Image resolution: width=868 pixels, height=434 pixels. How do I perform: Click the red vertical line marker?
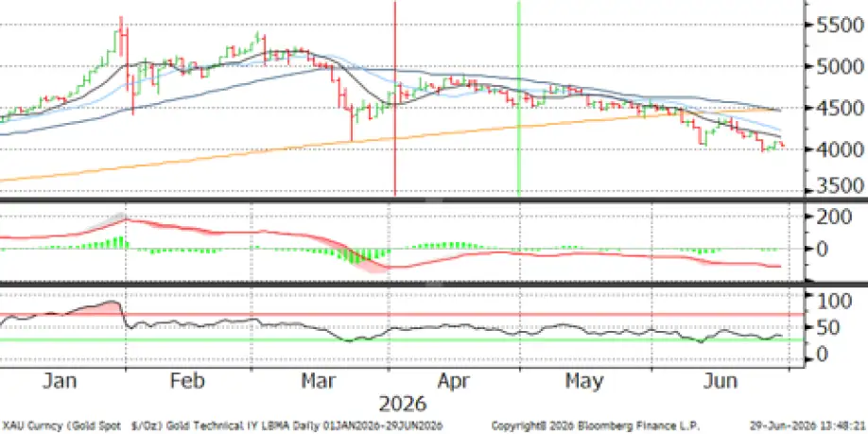point(394,98)
